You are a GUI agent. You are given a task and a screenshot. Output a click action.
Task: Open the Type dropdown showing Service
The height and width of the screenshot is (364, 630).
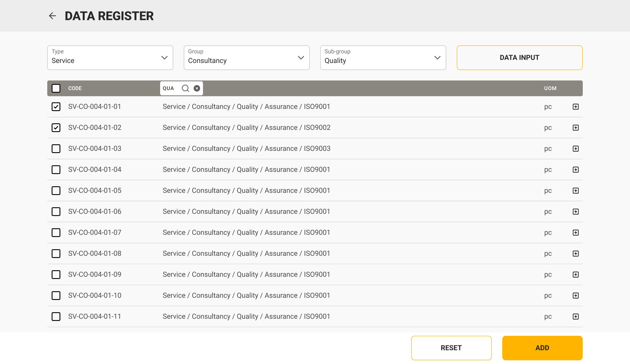[x=110, y=58]
